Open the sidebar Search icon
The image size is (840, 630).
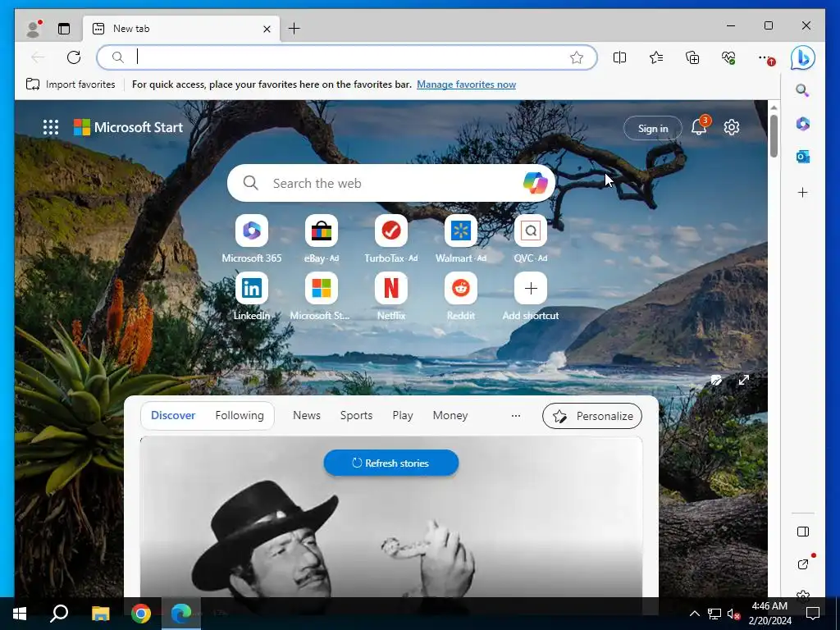pos(802,90)
